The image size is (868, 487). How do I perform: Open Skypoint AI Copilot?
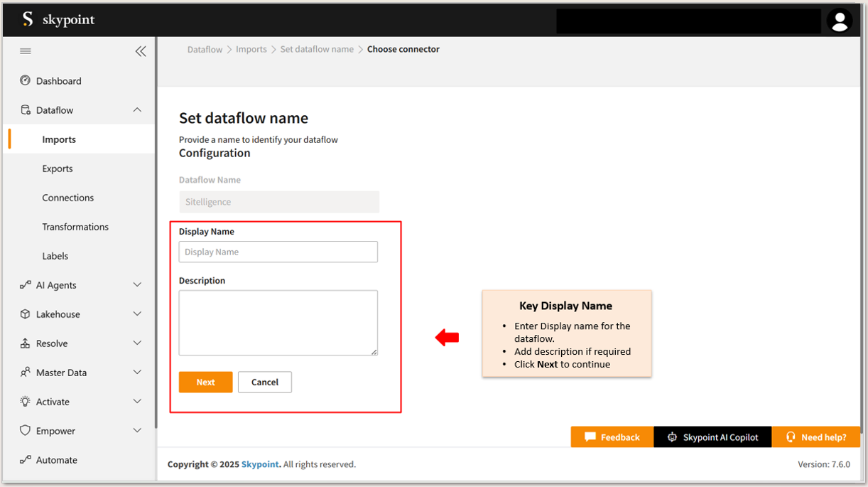712,437
